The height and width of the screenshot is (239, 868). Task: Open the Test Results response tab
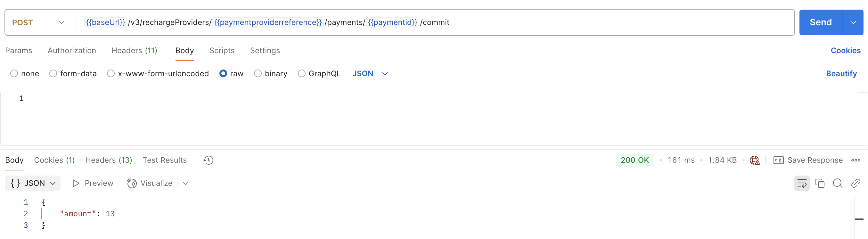pyautogui.click(x=164, y=160)
